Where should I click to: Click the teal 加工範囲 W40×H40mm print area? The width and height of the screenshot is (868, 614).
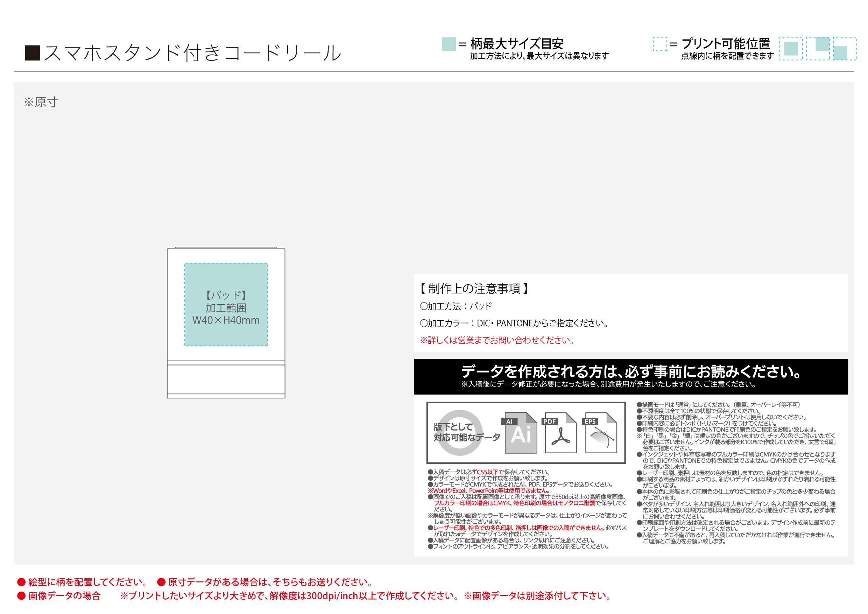[x=226, y=305]
